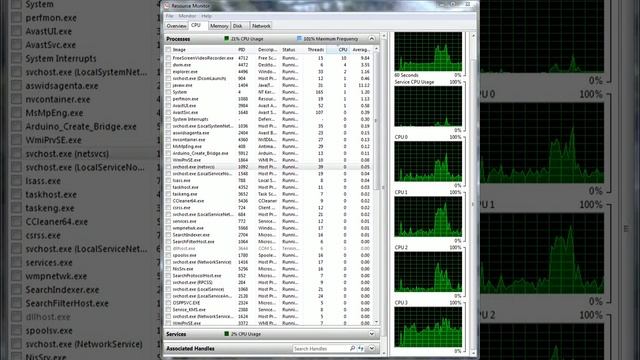Image resolution: width=640 pixels, height=360 pixels.
Task: Click the CPU 3 usage graph
Action: tap(428, 327)
